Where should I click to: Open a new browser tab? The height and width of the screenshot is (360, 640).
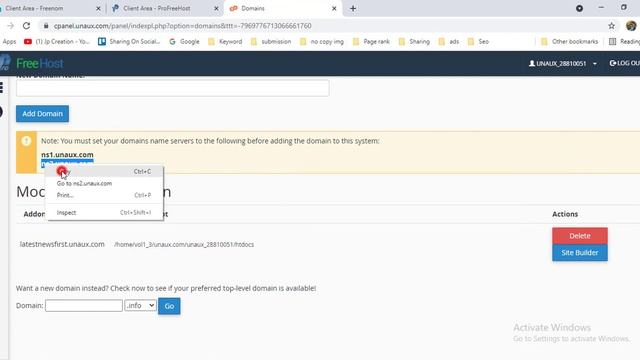pos(353,8)
